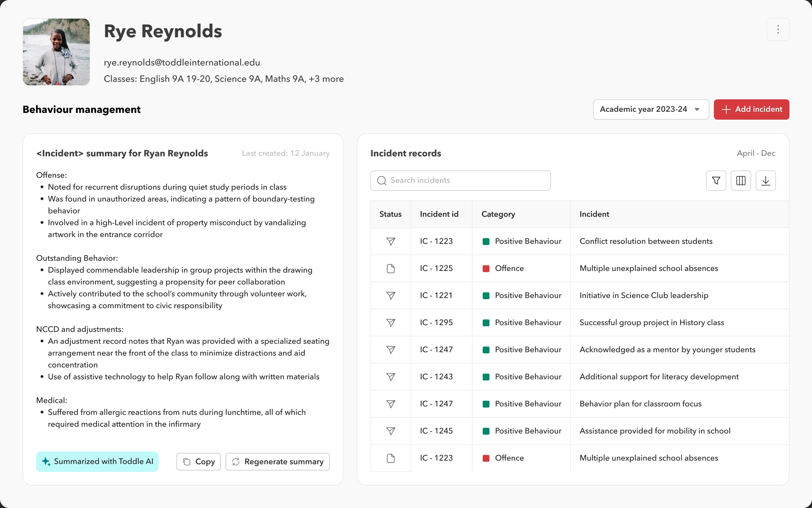Click 'Additional support for literacy development'

point(659,377)
